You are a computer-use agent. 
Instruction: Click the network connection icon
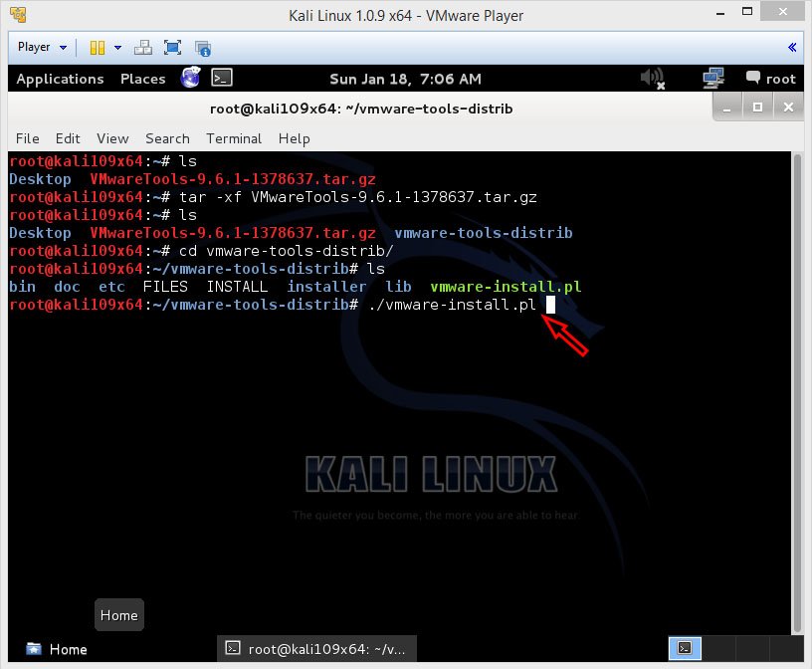coord(713,79)
